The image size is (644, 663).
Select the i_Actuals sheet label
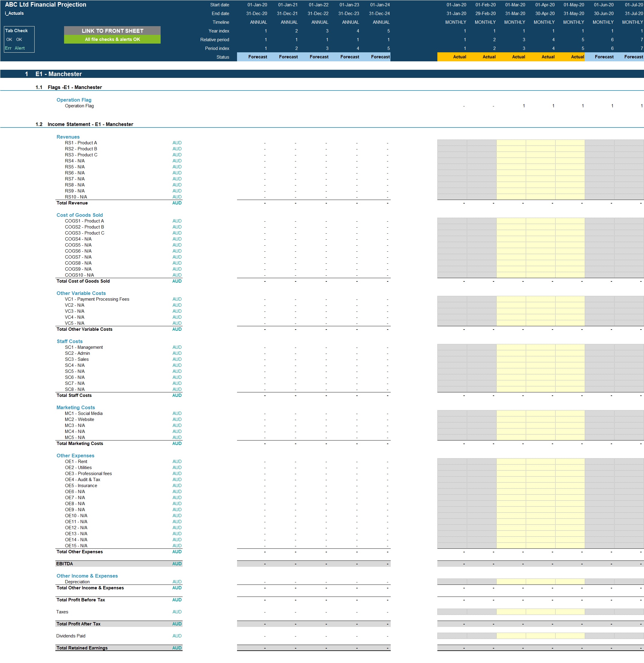point(14,13)
